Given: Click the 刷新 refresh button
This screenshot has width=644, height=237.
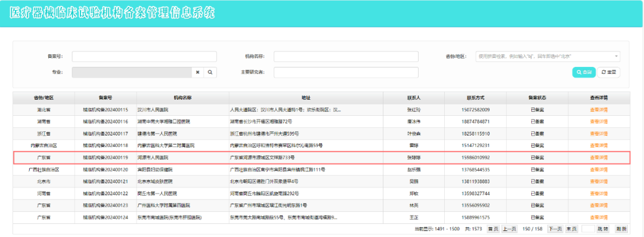Looking at the screenshot, I should coord(621,229).
